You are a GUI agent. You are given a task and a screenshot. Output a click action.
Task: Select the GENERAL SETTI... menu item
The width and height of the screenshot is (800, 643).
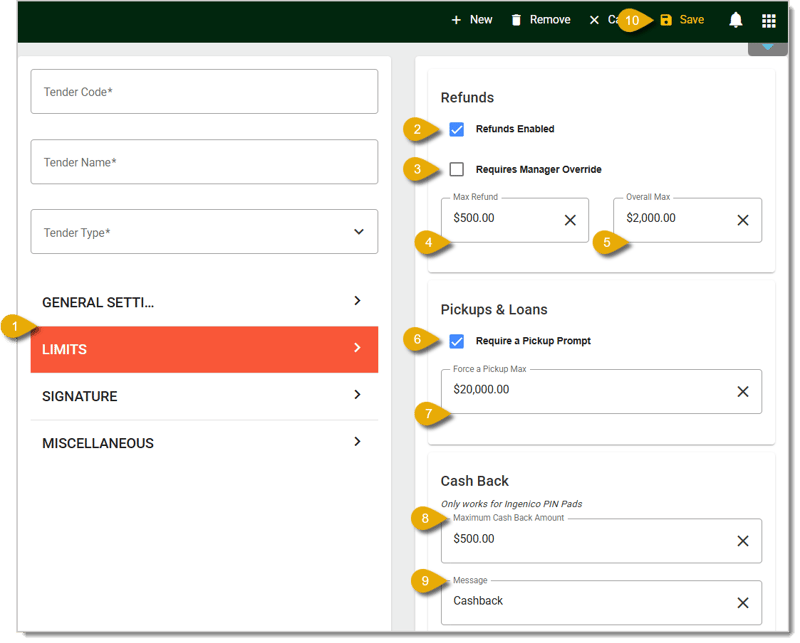[x=204, y=303]
